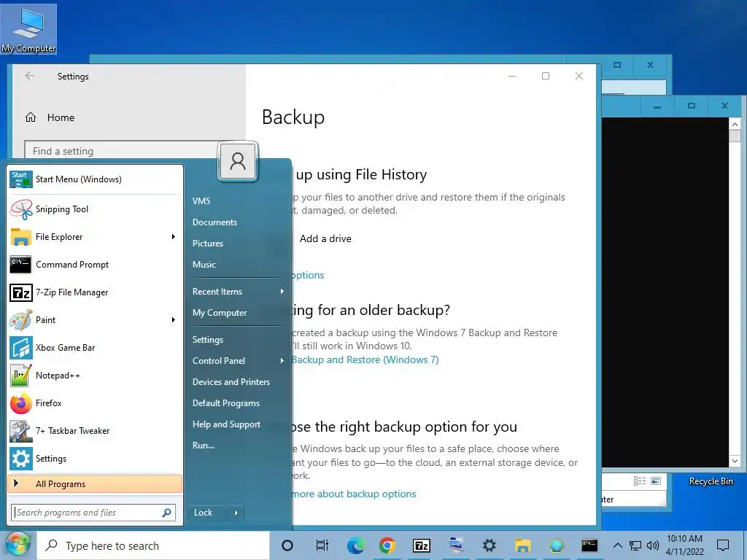
Task: Go back with the Settings back arrow
Action: pyautogui.click(x=30, y=76)
